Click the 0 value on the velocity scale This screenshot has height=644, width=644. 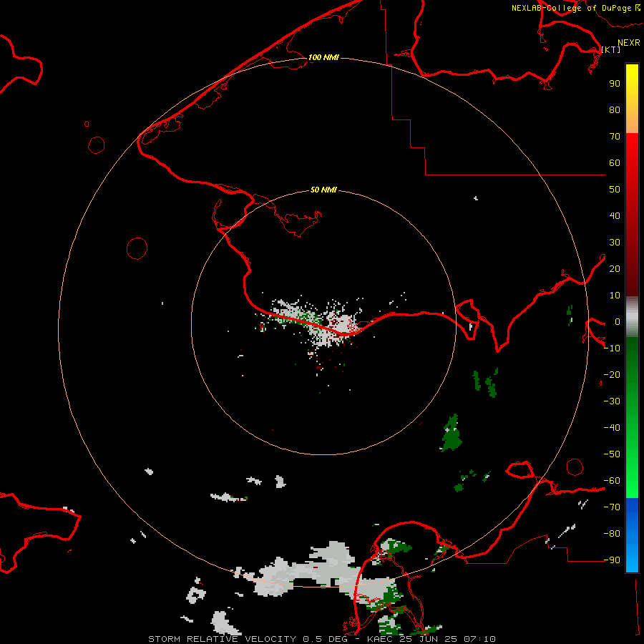[x=617, y=322]
